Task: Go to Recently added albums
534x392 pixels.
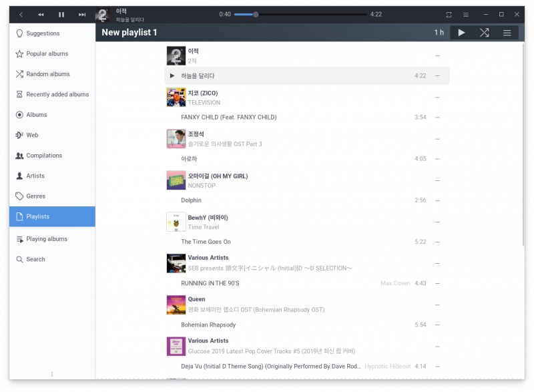Action: 57,94
